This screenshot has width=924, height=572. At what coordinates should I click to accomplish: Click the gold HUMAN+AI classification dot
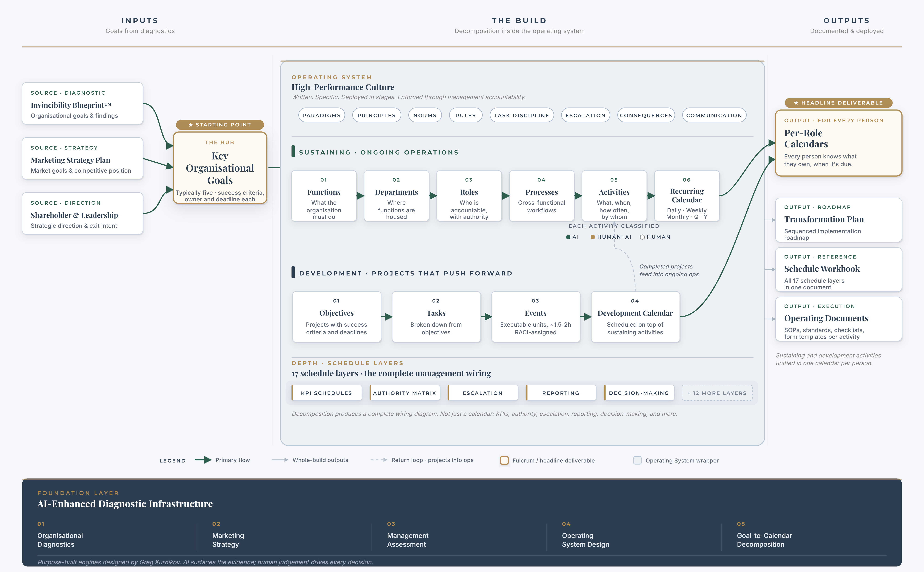[593, 237]
